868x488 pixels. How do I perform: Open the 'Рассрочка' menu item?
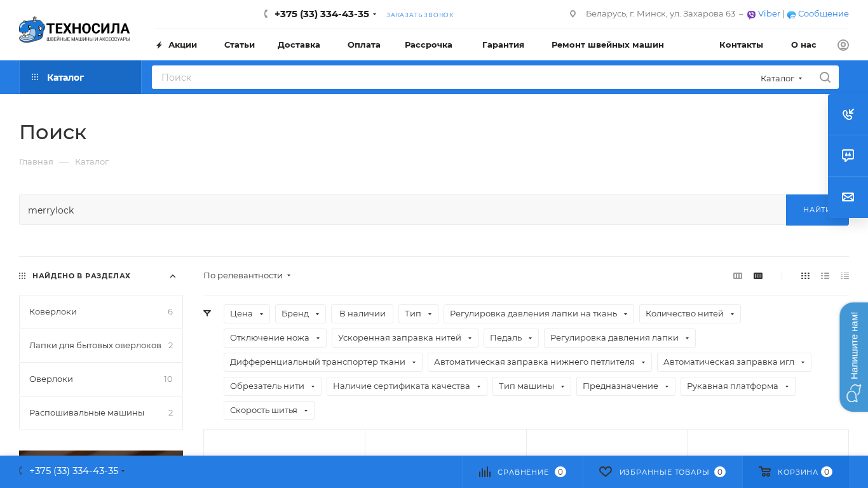click(428, 45)
